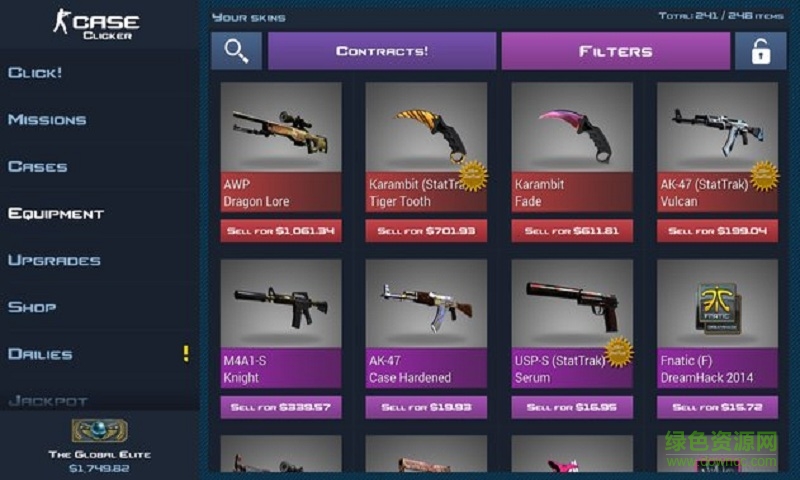The width and height of the screenshot is (800, 480).
Task: Toggle the padlock lock icon
Action: point(760,51)
